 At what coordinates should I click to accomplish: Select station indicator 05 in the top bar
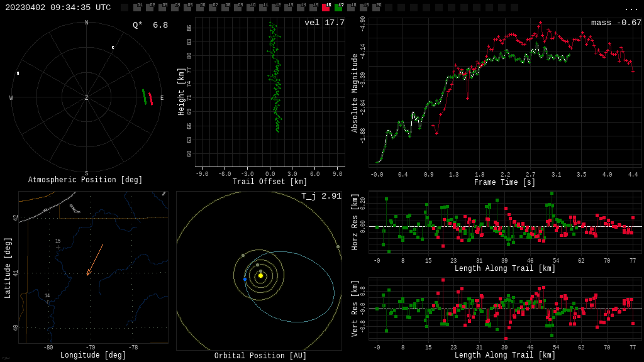click(x=187, y=7)
